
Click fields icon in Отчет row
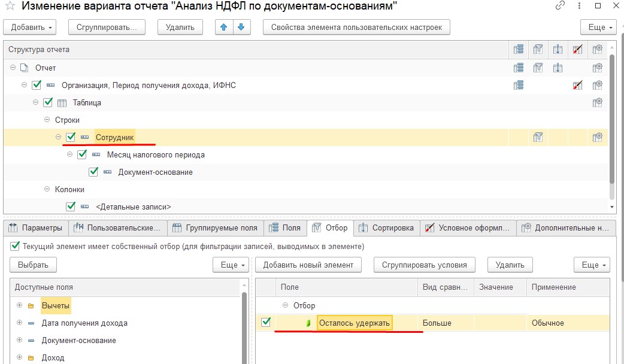519,68
